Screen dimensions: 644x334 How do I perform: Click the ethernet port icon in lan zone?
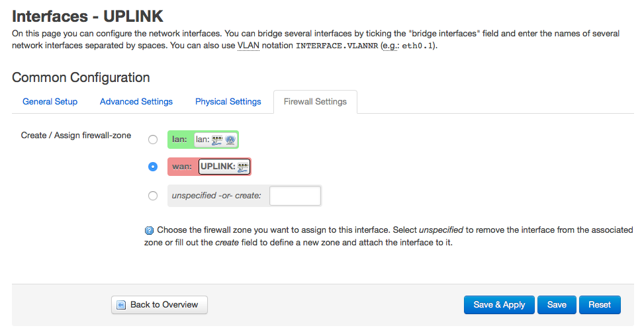click(x=217, y=140)
